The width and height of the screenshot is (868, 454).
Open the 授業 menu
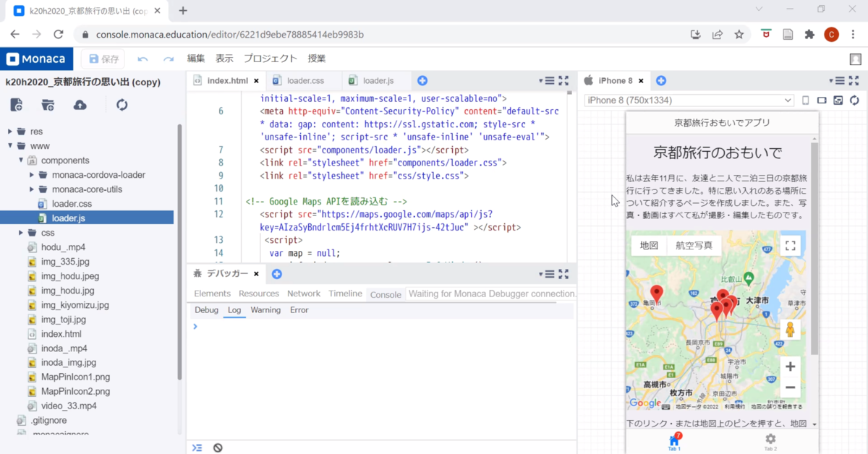click(x=317, y=59)
